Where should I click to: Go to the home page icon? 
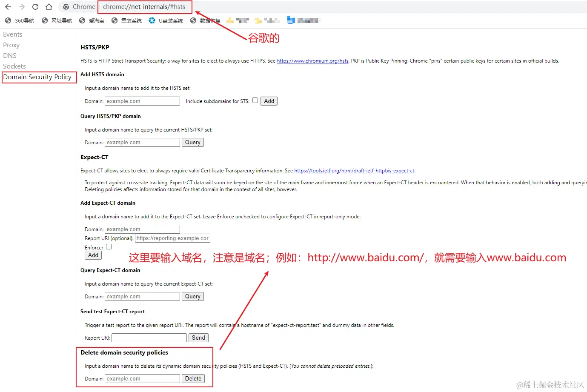point(49,7)
